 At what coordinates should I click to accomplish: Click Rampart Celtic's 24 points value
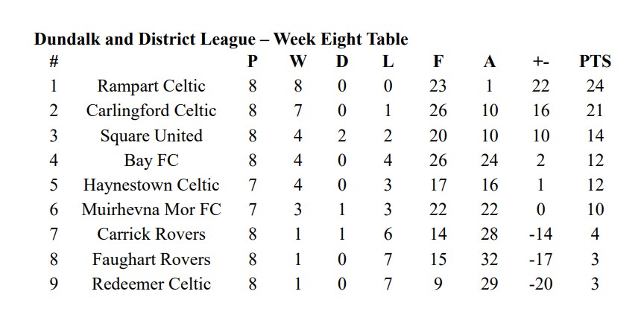click(595, 86)
